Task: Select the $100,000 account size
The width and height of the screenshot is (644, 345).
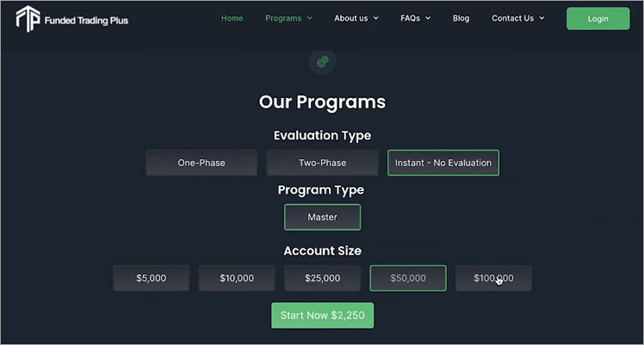Action: 493,278
